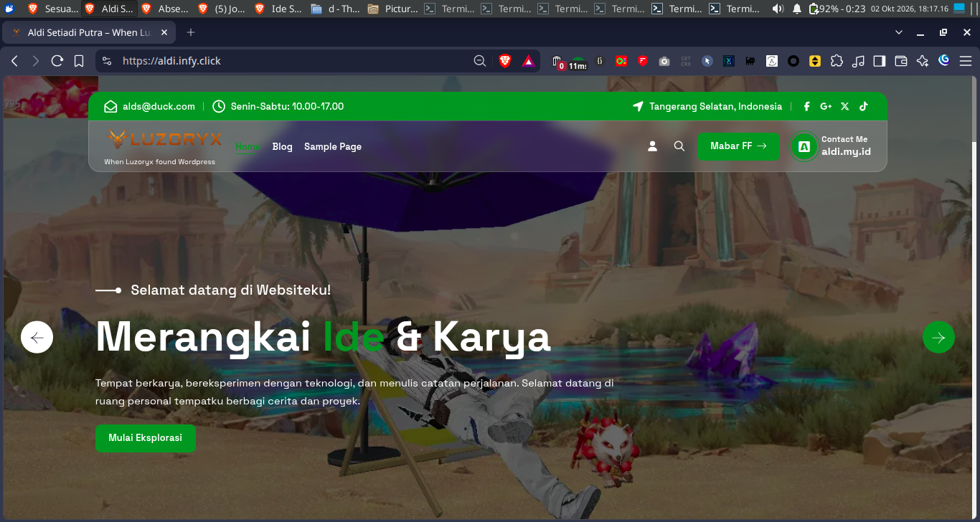Viewport: 980px width, 522px height.
Task: Open the tab search dropdown arrow
Action: 899,32
